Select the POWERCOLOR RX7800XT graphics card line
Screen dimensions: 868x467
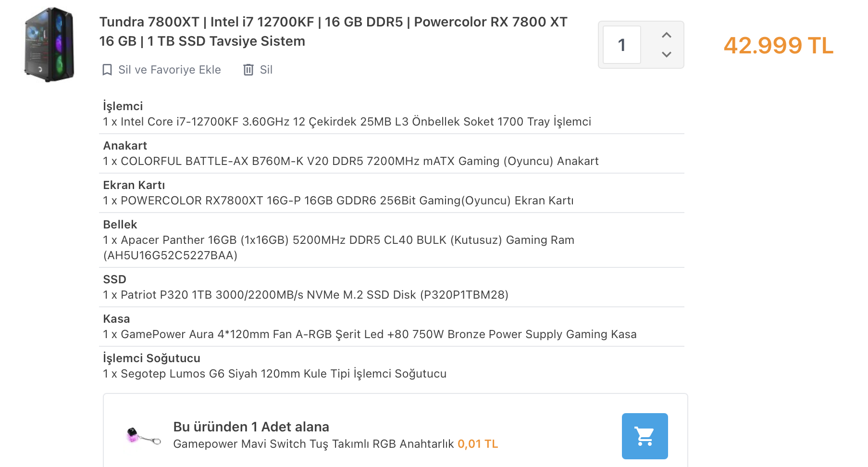pos(338,201)
